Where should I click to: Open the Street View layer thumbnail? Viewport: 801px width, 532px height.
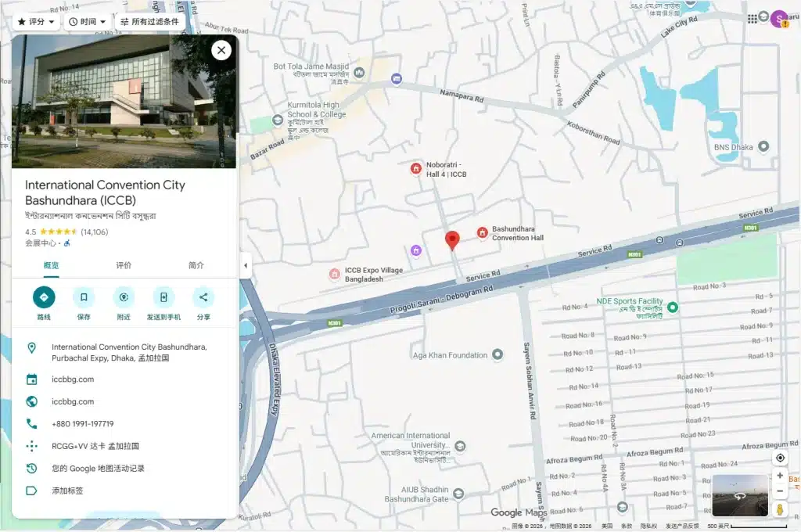pyautogui.click(x=740, y=496)
